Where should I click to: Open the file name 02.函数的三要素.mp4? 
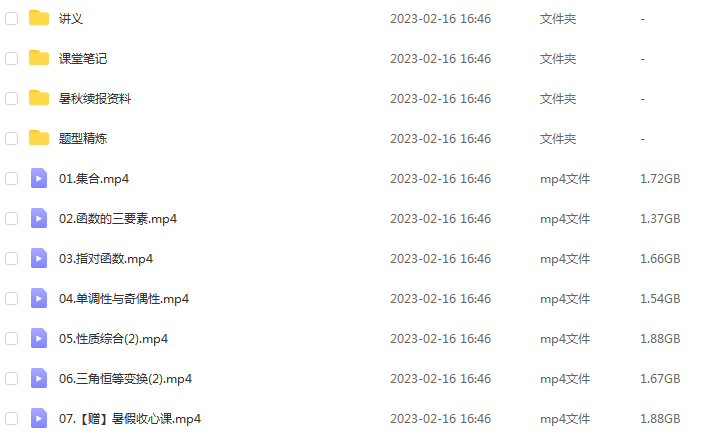click(118, 219)
